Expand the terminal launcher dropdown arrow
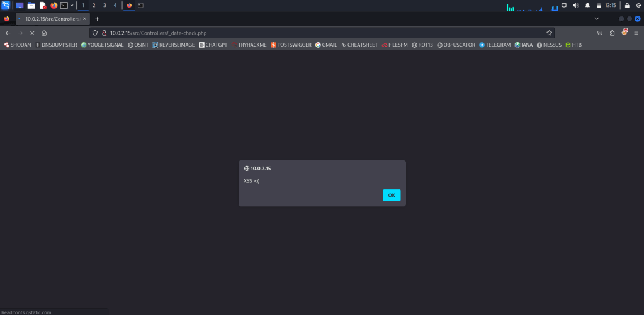This screenshot has width=644, height=315. pos(72,5)
